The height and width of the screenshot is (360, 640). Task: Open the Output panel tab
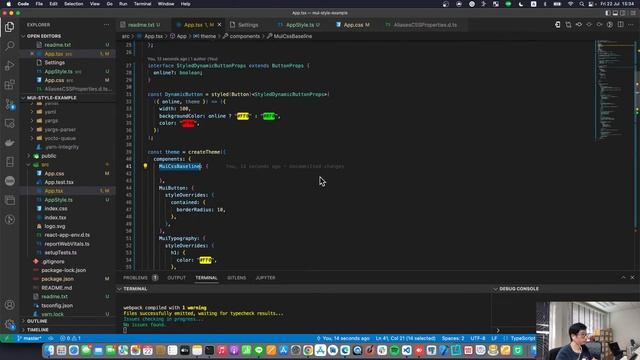tap(176, 278)
